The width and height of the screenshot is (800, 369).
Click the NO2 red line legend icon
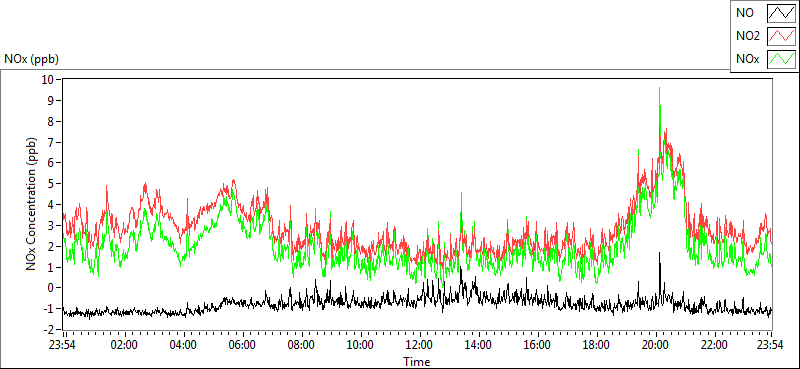coord(782,36)
